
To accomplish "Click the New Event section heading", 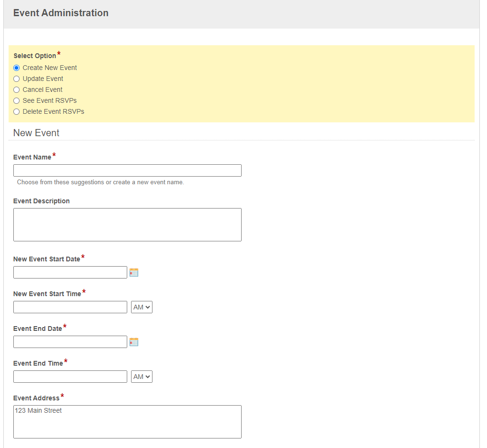I will pyautogui.click(x=36, y=133).
